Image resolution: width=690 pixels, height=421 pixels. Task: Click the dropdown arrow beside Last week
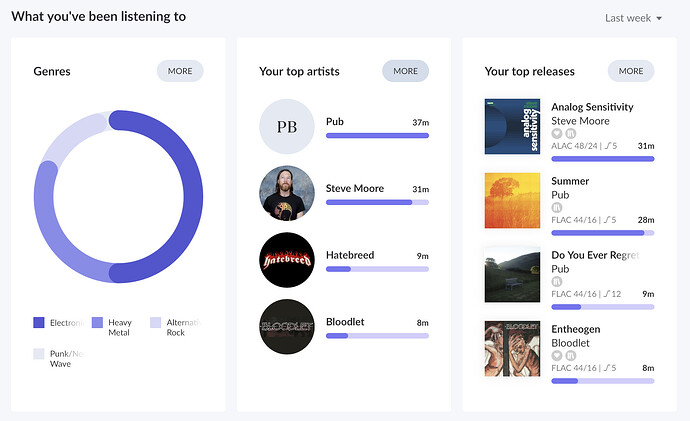[x=659, y=18]
